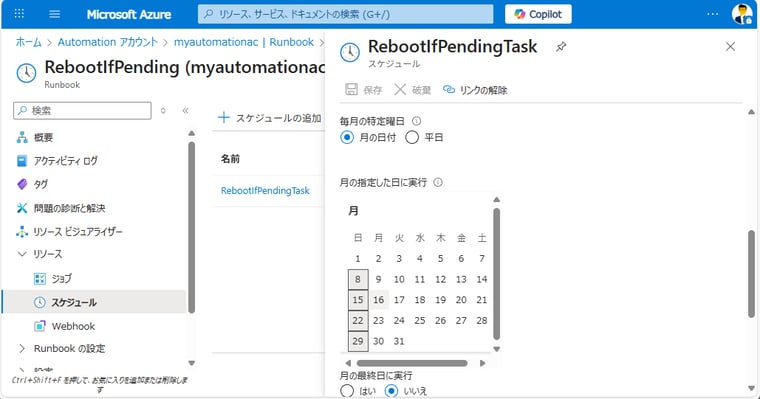Viewport: 760px width, 399px height.
Task: Expand Runbook の設定 group
Action: point(22,349)
